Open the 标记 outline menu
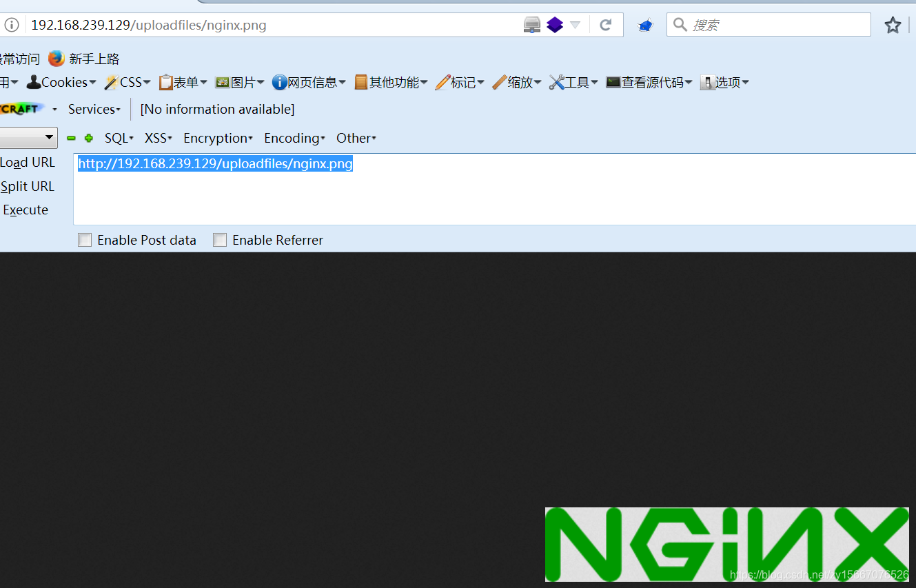The height and width of the screenshot is (588, 916). [x=460, y=82]
